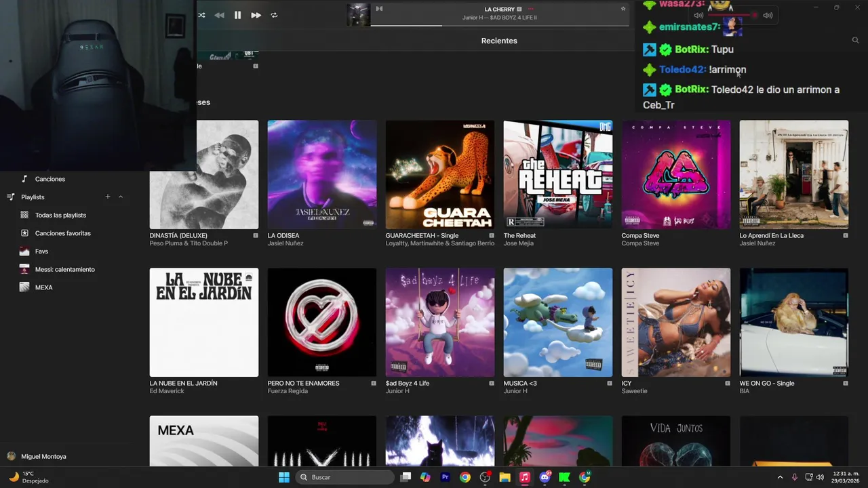The width and height of the screenshot is (868, 488).
Task: Favorite the current song with the star
Action: [x=623, y=9]
